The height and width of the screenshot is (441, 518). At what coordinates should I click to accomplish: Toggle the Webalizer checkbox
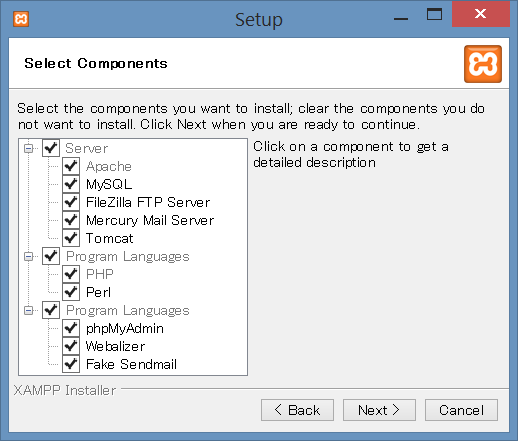coord(71,346)
